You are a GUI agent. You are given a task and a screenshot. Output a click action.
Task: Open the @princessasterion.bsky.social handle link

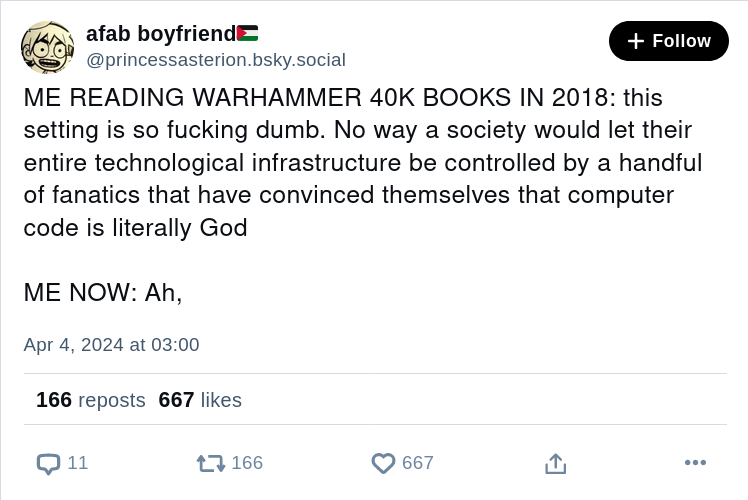(x=216, y=60)
